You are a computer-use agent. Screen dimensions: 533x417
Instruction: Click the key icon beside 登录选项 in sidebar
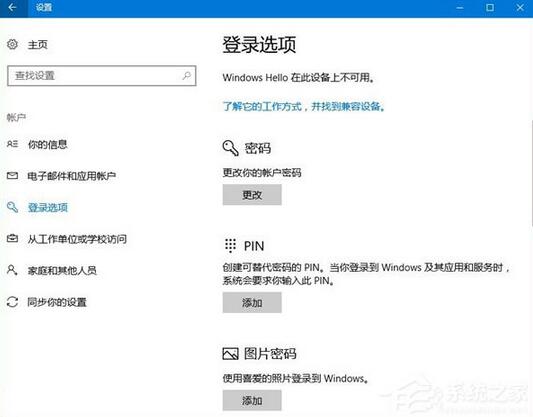13,207
